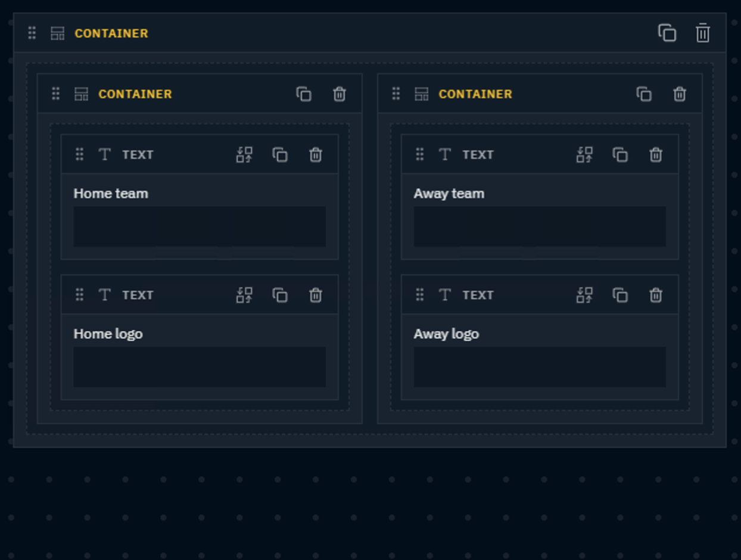This screenshot has width=741, height=560.
Task: Convert the Away team text block type
Action: tap(584, 155)
